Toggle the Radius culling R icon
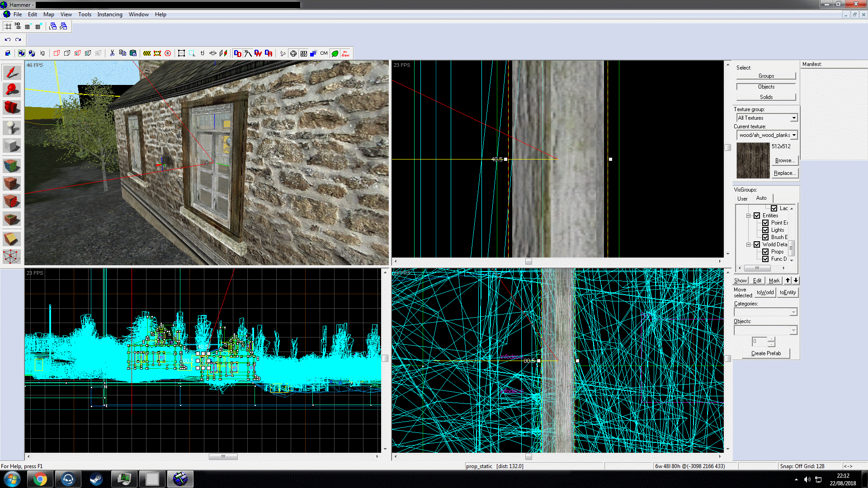The width and height of the screenshot is (868, 488). coord(168,53)
